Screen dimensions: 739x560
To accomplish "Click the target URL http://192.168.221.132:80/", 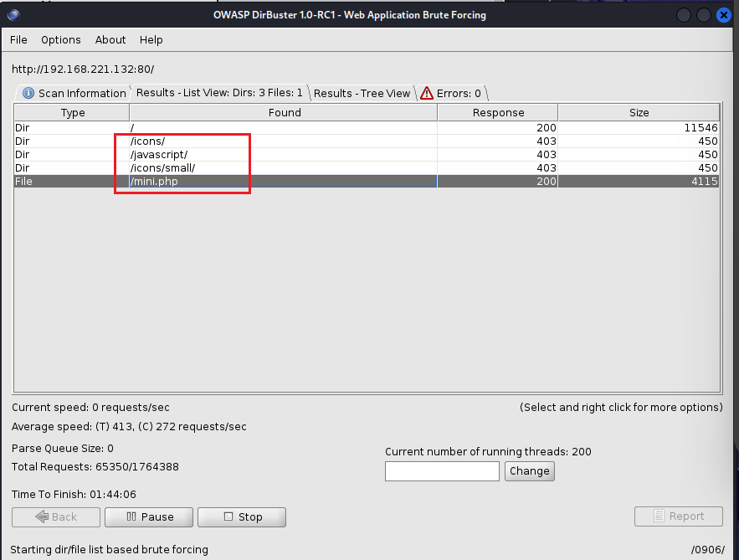I will coord(83,69).
